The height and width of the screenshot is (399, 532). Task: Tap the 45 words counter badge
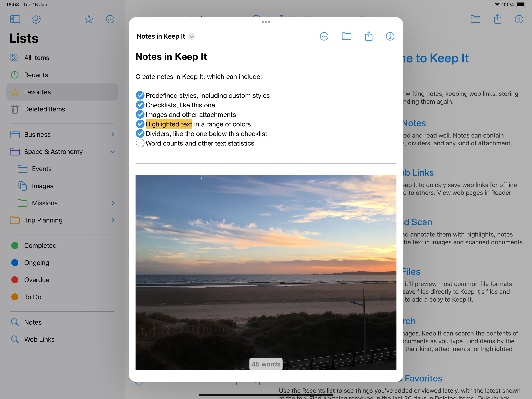click(266, 364)
